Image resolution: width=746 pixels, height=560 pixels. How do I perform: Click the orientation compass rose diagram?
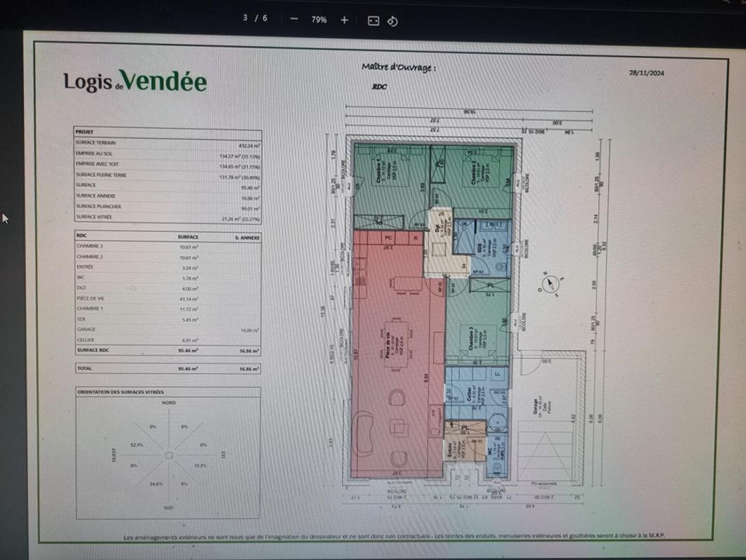click(168, 455)
